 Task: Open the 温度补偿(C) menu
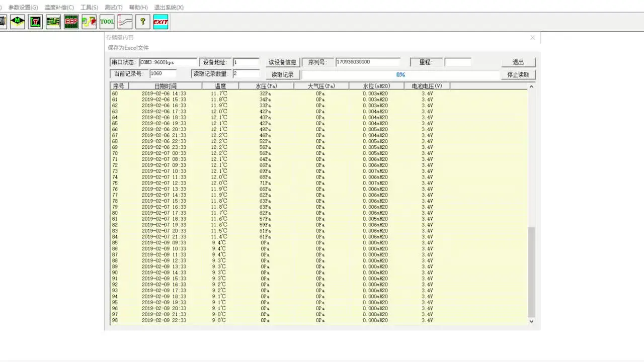click(59, 8)
